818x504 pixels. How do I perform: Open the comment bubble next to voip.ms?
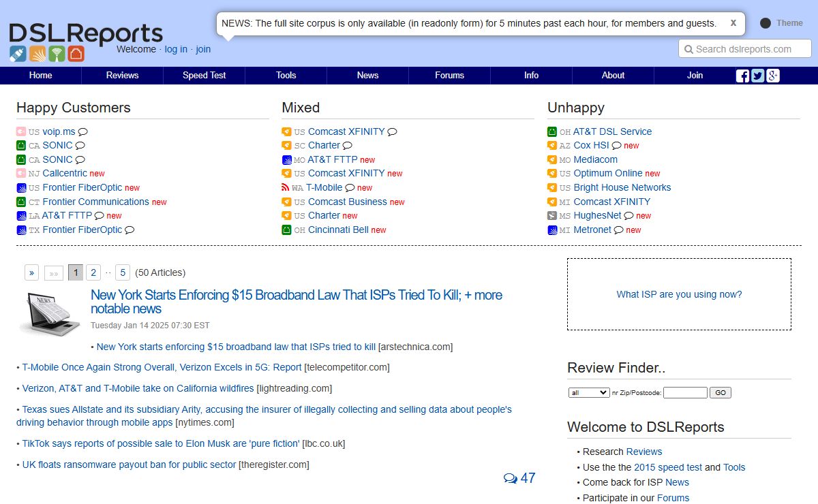(x=83, y=132)
